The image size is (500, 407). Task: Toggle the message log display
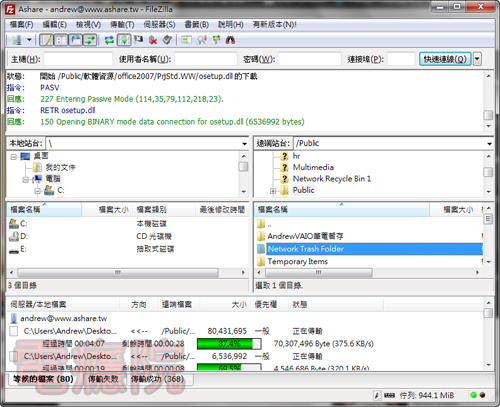click(x=46, y=40)
